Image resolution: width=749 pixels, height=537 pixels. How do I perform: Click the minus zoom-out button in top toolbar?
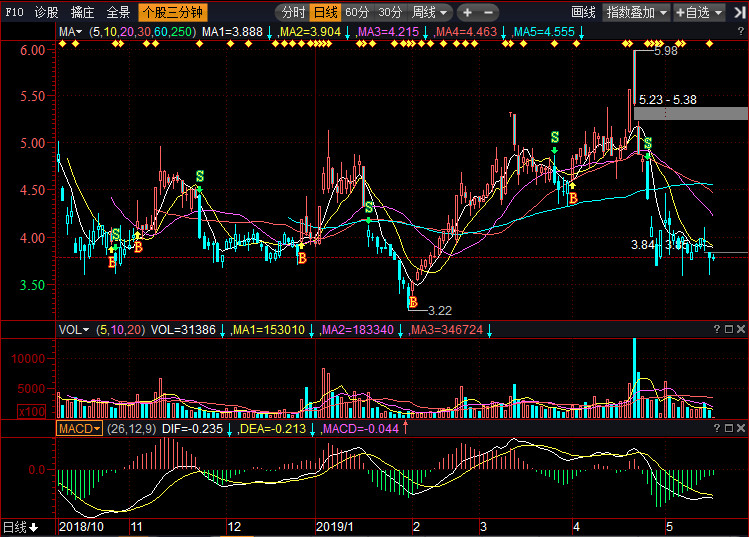pyautogui.click(x=488, y=13)
